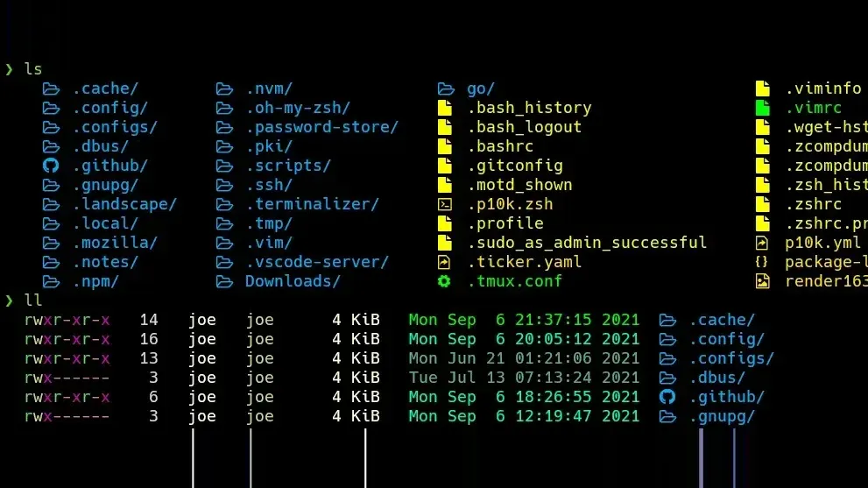The width and height of the screenshot is (868, 488).
Task: Click timestamp 'Mon Sep 6 21:37:15 2021'
Action: click(525, 320)
